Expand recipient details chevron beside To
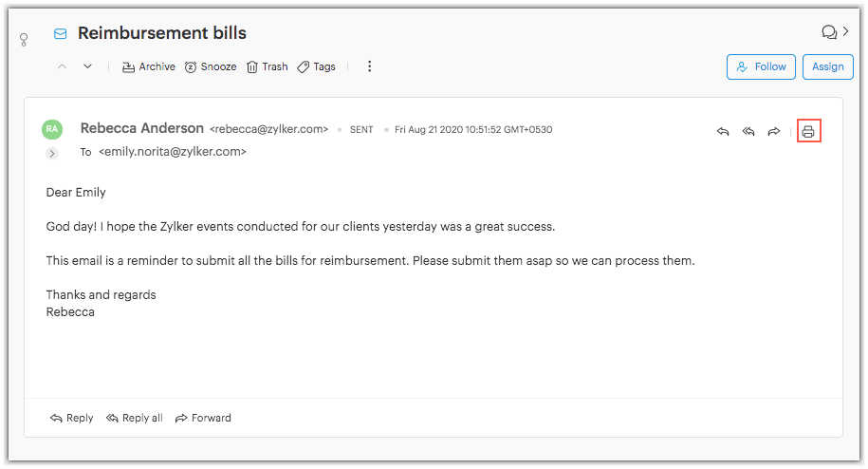This screenshot has width=868, height=469. coord(52,153)
